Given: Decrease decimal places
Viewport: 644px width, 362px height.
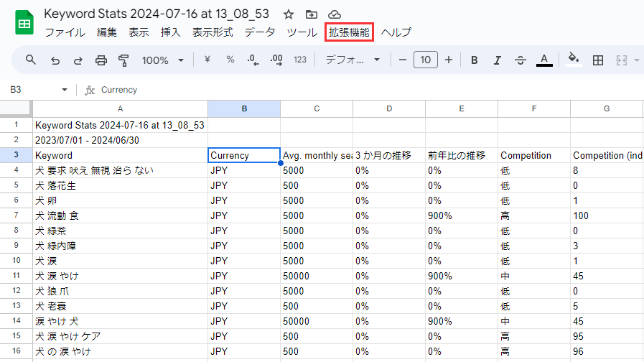Looking at the screenshot, I should coord(253,60).
